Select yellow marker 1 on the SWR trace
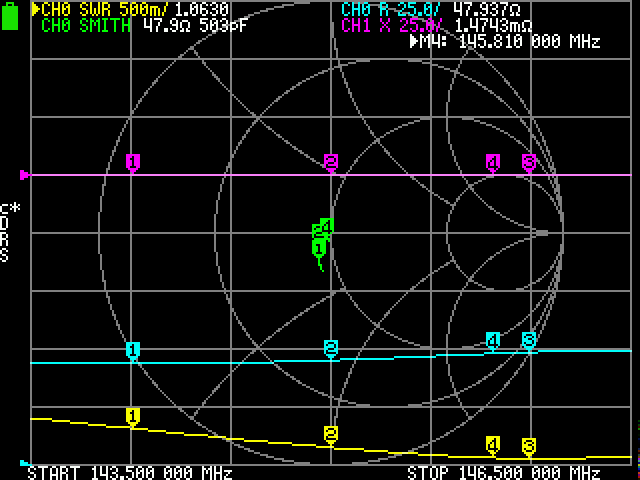 coord(132,415)
